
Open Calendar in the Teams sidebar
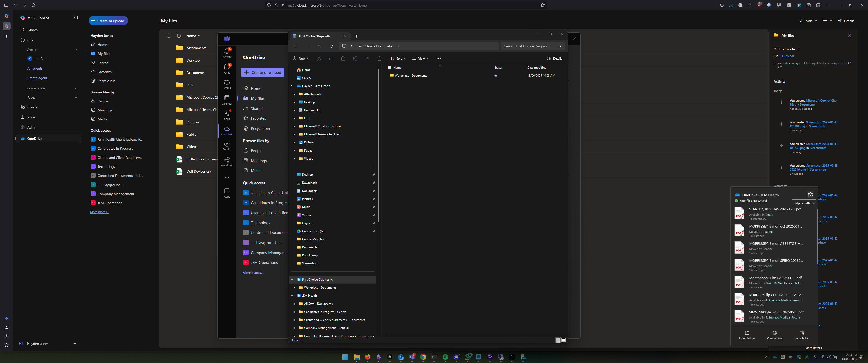(227, 100)
